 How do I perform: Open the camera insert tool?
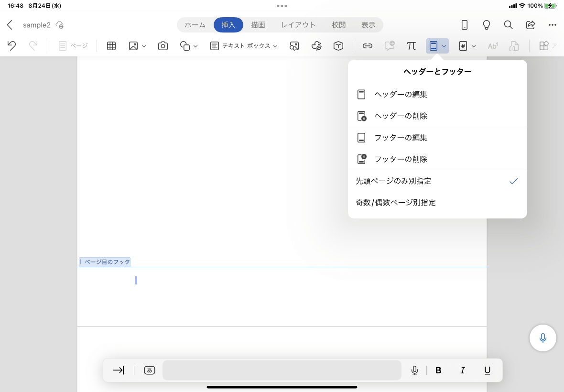coord(163,46)
